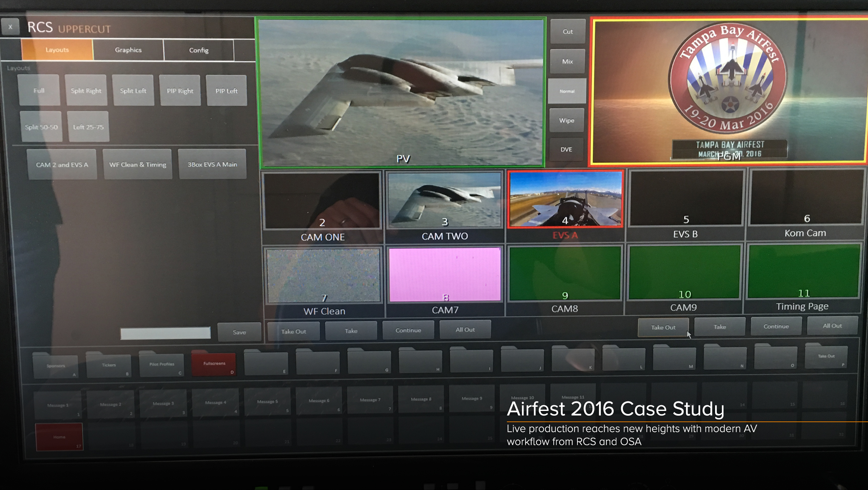Image resolution: width=868 pixels, height=490 pixels.
Task: Click Take Out in group beside Save
Action: [x=294, y=331]
